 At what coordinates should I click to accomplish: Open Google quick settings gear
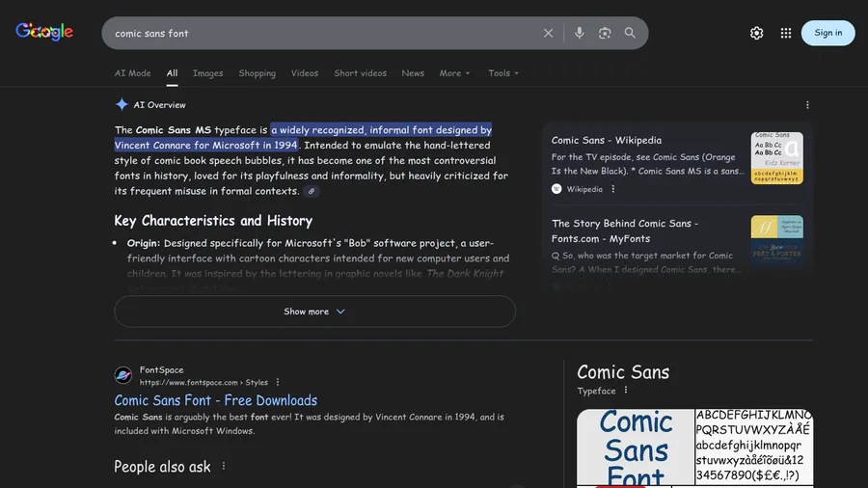(757, 33)
